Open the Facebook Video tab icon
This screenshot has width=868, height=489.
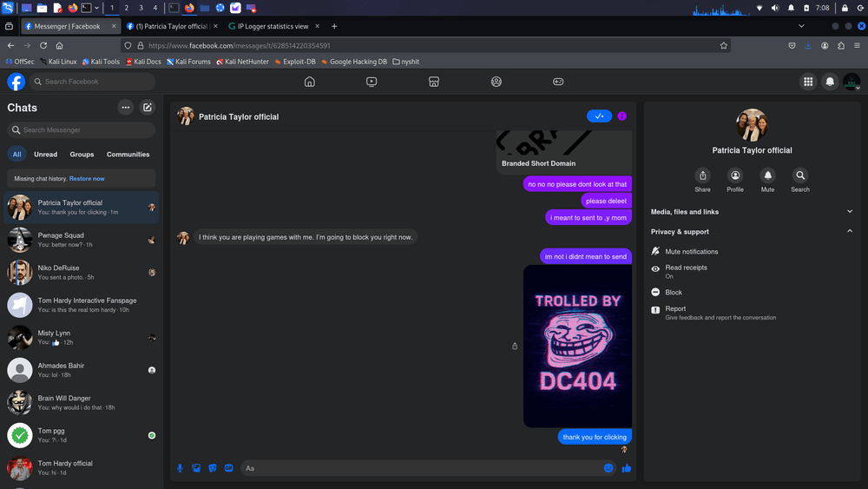coord(372,82)
